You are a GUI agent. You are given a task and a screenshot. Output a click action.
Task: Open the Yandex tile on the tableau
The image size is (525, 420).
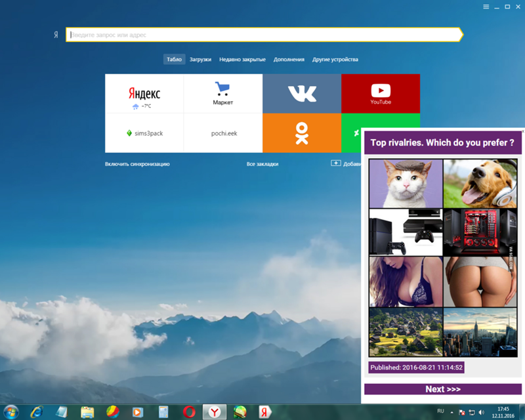(x=144, y=93)
